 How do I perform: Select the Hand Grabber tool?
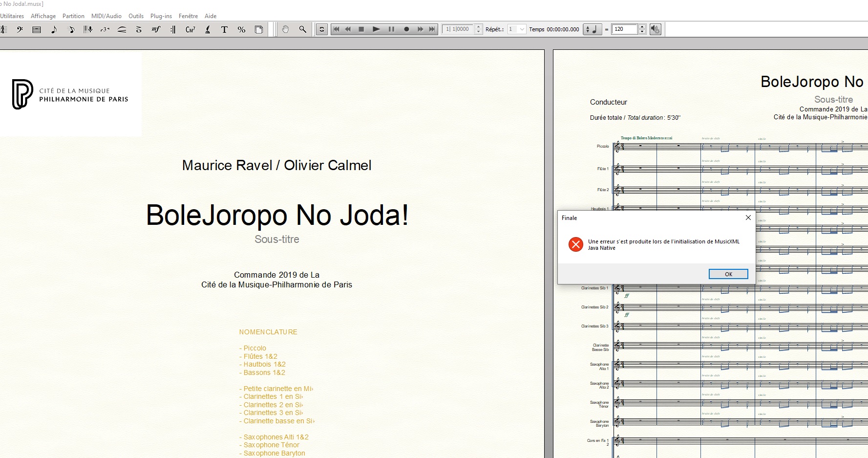tap(285, 29)
